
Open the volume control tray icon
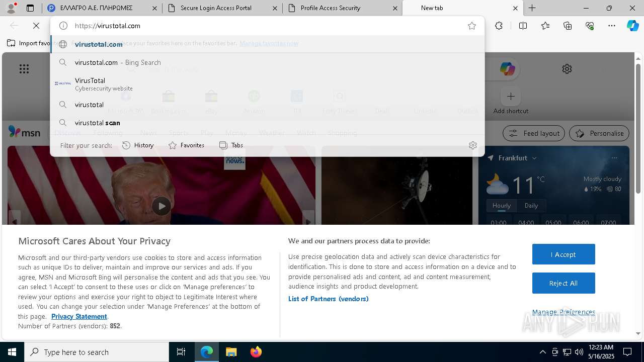click(x=579, y=352)
